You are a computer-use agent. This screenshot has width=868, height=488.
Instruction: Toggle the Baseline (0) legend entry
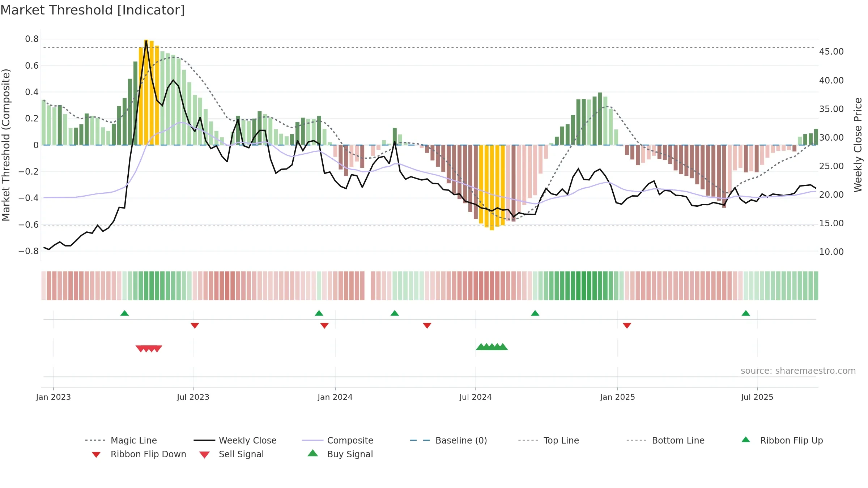click(448, 440)
